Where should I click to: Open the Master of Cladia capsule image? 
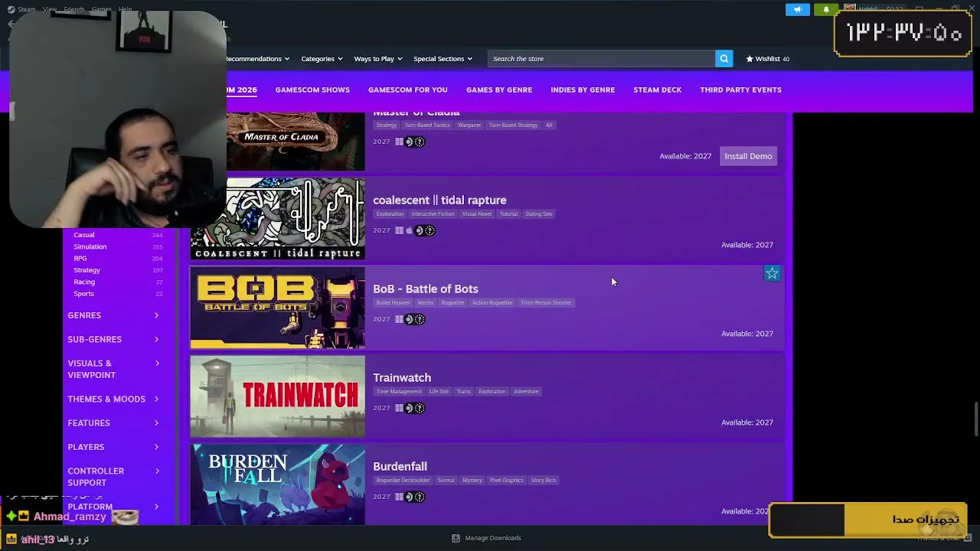[x=296, y=142]
